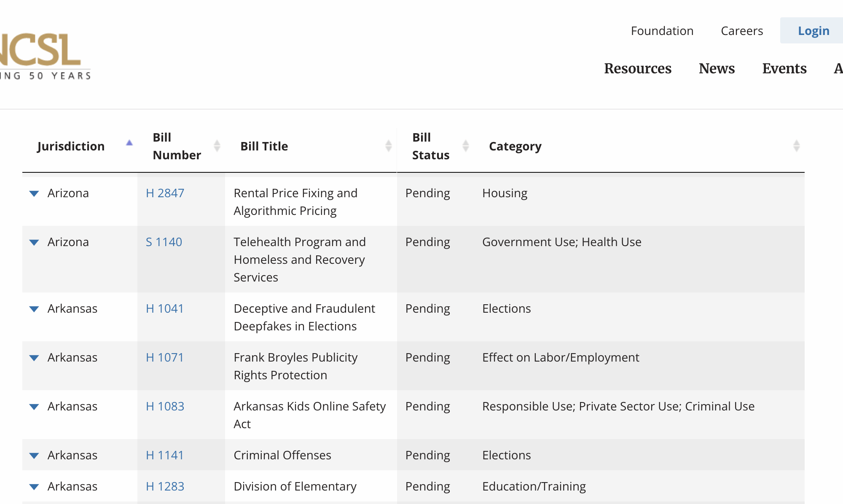Go to the Careers page
The width and height of the screenshot is (843, 504).
click(742, 31)
